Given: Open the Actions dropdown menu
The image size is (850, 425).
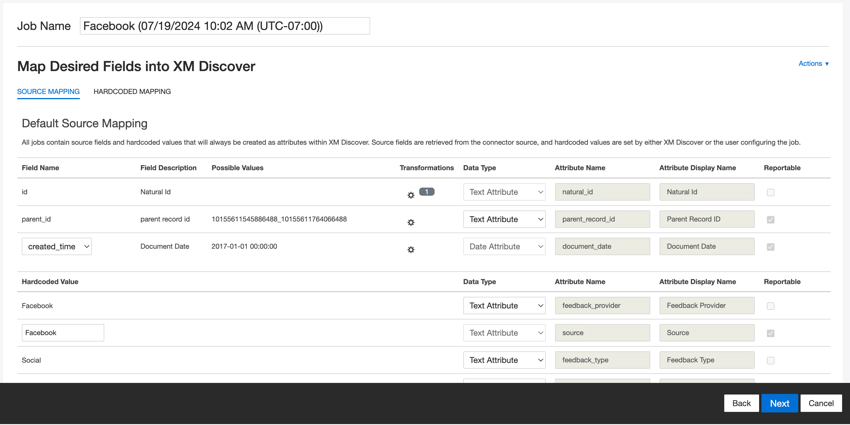Looking at the screenshot, I should point(813,64).
